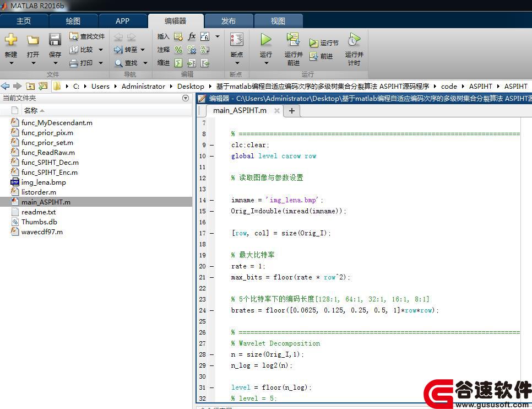
Task: Open the dropdown arrow under 新建
Action: coord(11,63)
